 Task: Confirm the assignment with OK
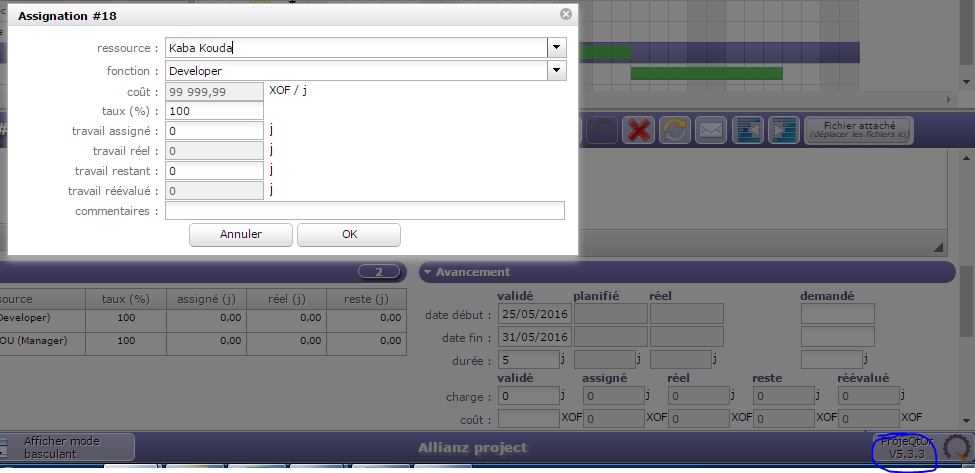pos(349,234)
